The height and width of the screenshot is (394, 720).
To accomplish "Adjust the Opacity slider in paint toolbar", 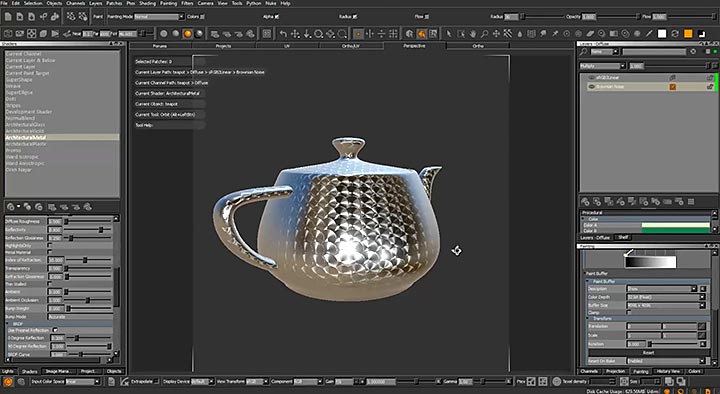I will (618, 17).
